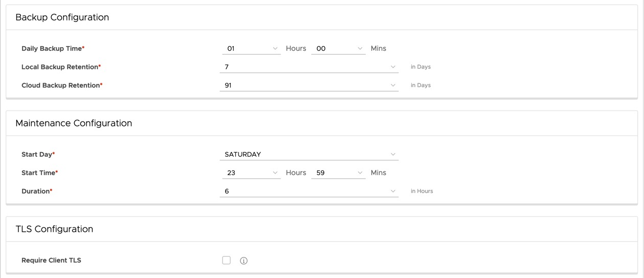Image resolution: width=644 pixels, height=278 pixels.
Task: Open the Start Time minutes dropdown showing 59
Action: tap(338, 173)
